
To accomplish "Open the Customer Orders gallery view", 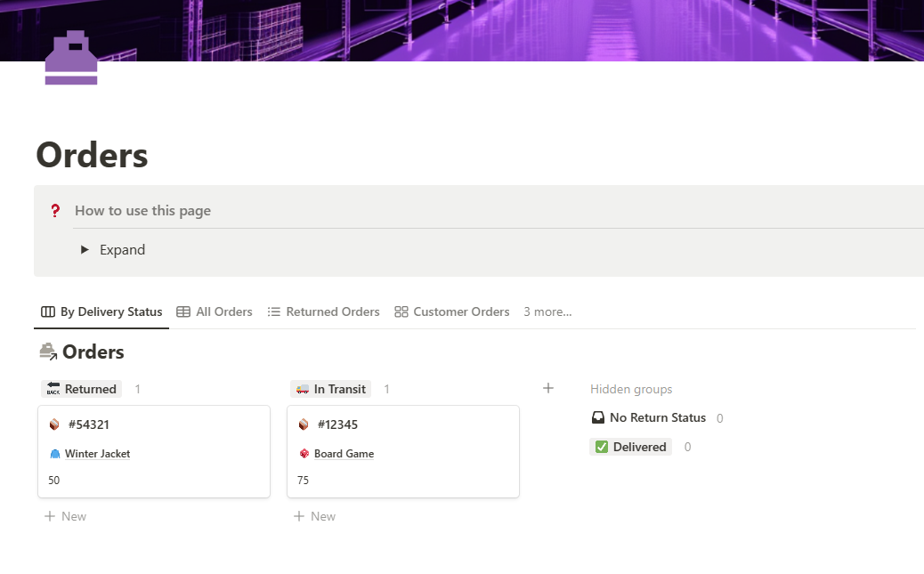I will [x=452, y=311].
